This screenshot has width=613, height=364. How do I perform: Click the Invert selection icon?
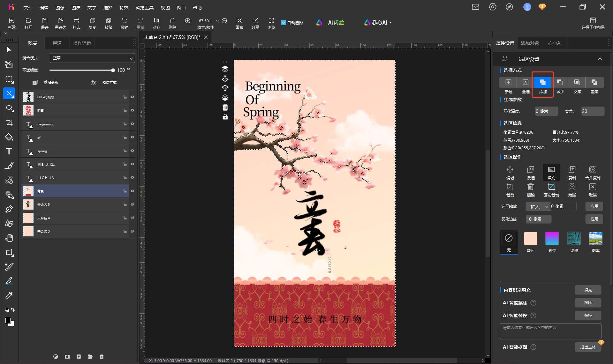[531, 173]
